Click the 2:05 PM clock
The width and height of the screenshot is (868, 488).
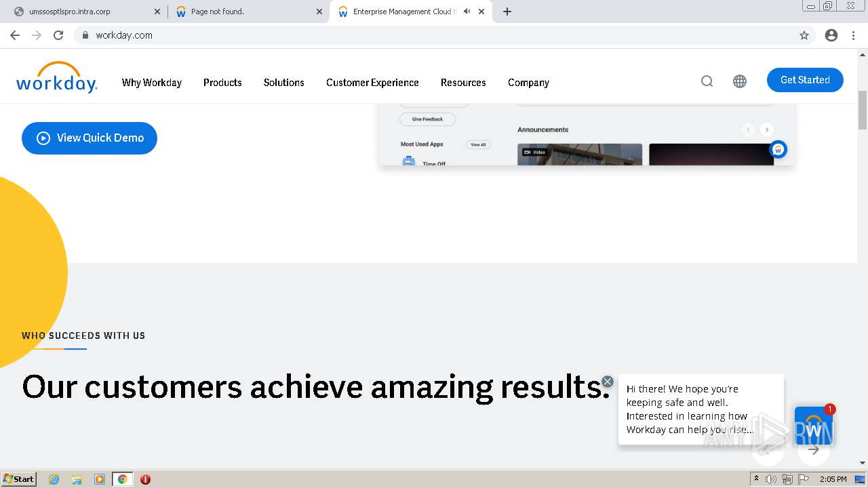pyautogui.click(x=833, y=479)
